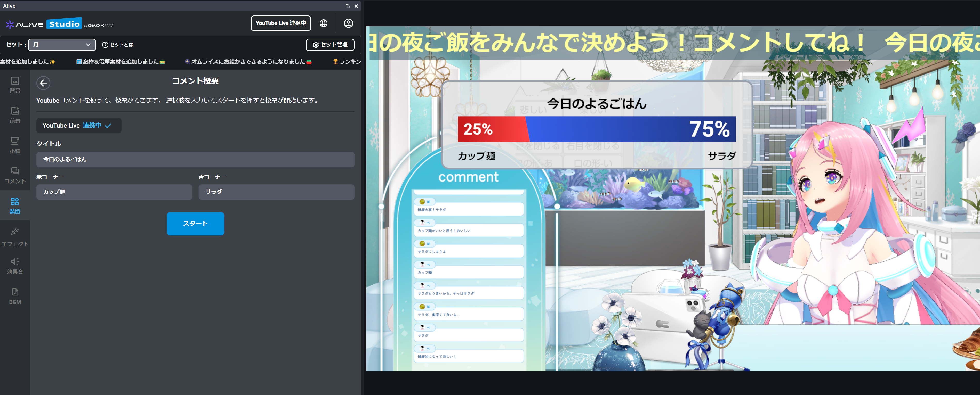Open the account profile icon

click(349, 23)
